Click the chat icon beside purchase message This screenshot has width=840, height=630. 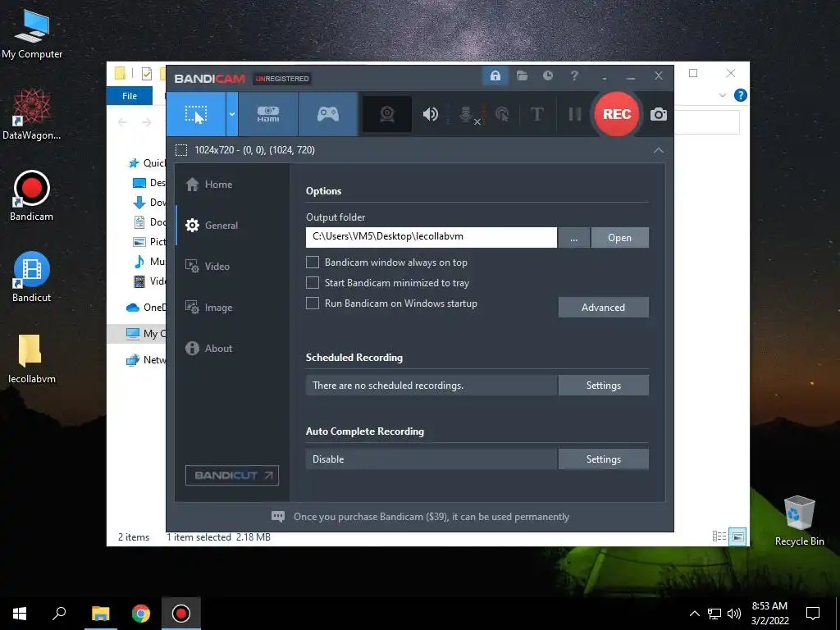click(x=278, y=517)
